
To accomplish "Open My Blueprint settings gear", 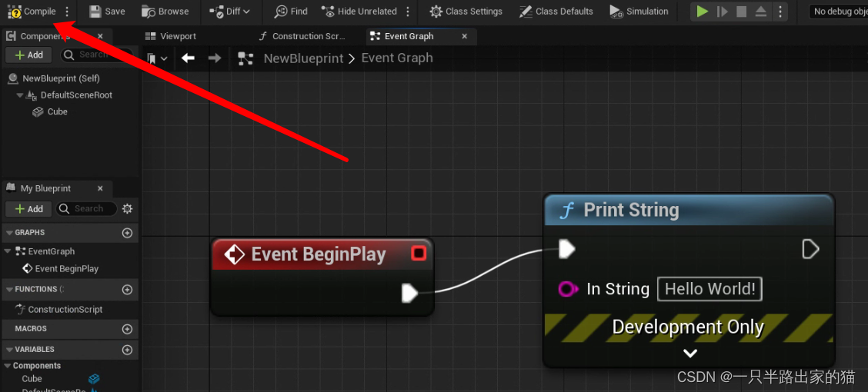I will pyautogui.click(x=127, y=209).
